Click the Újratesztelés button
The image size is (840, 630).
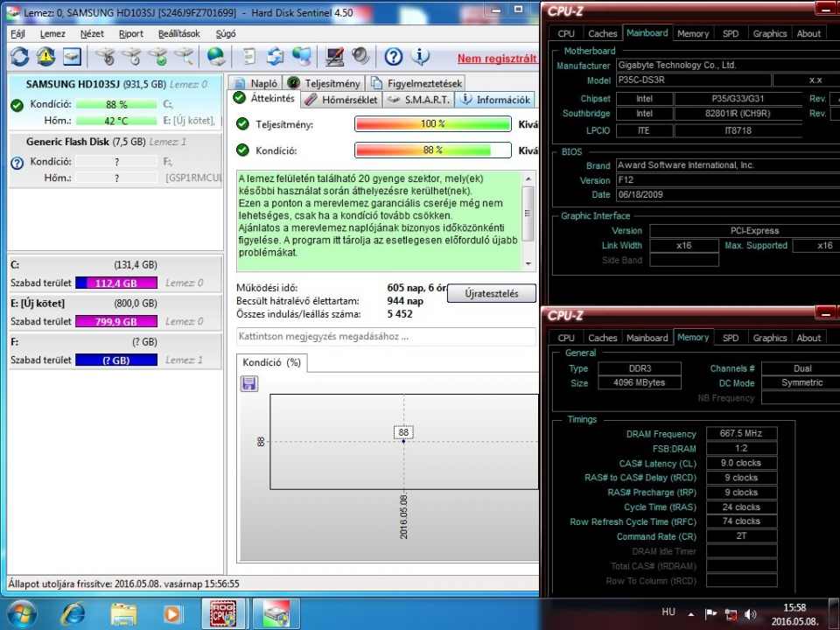(491, 294)
